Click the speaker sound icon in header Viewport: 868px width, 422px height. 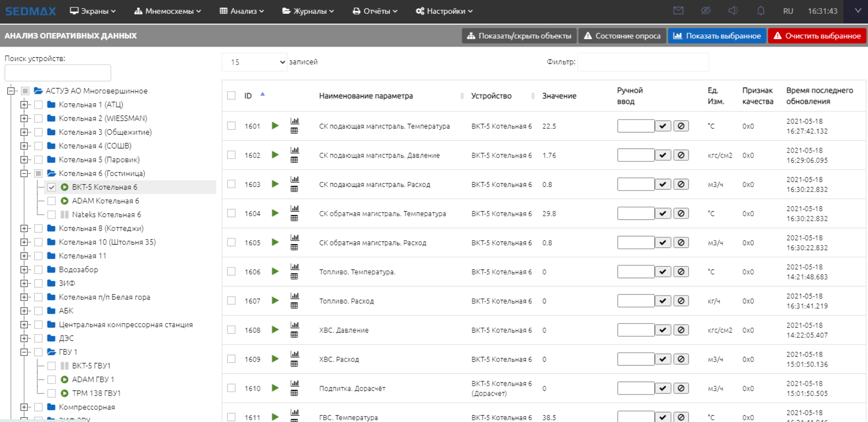click(x=733, y=11)
